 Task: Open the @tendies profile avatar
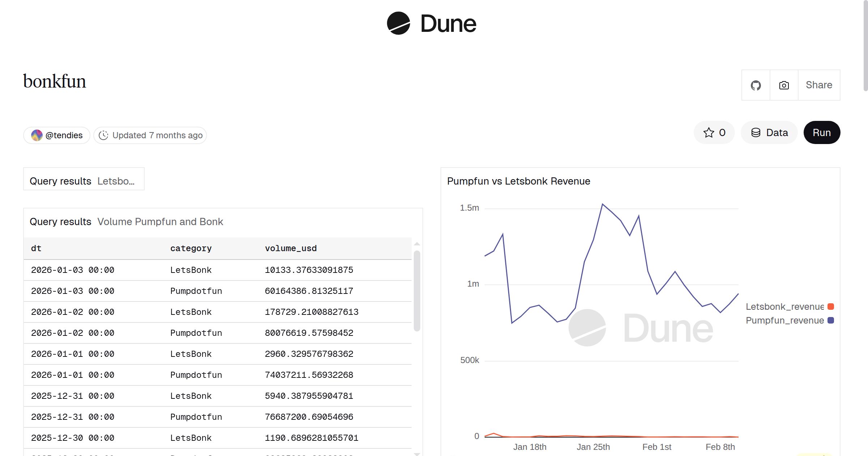37,135
